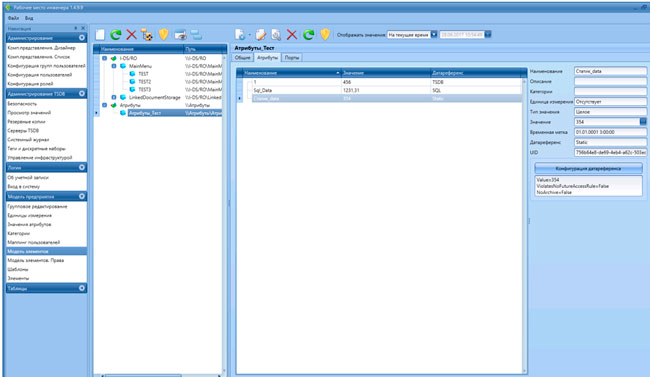Open Конфигурация пользователей in navigation
Screen dimensions: 650x377
tap(40, 75)
